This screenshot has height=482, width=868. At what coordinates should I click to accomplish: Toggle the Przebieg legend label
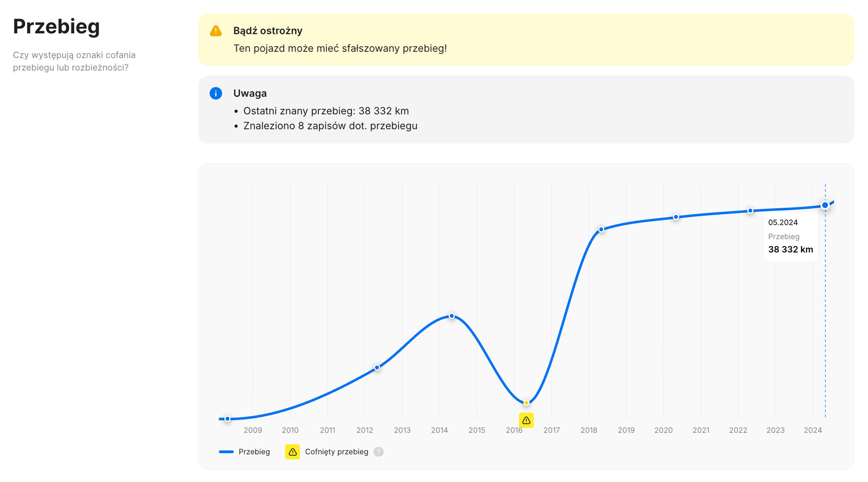coord(254,452)
